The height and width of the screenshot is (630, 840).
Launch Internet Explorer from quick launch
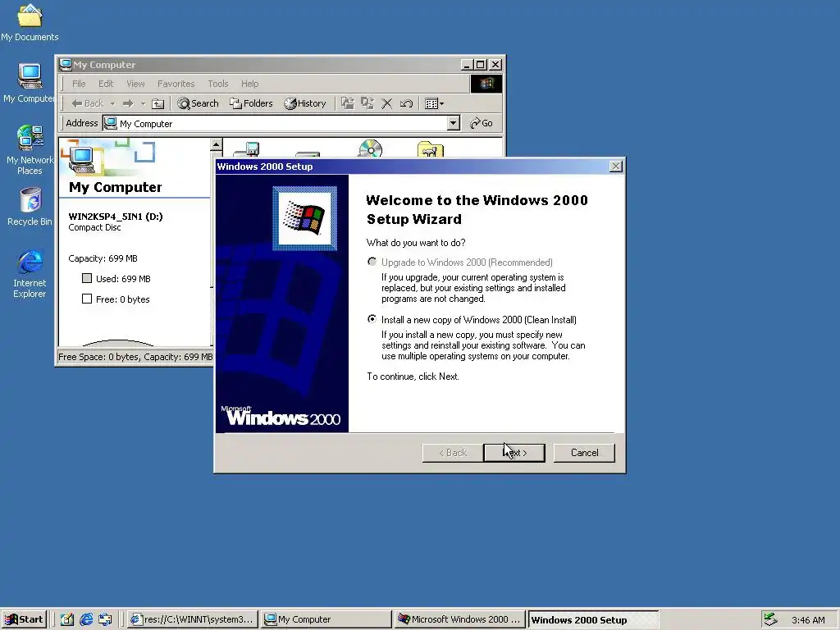pos(86,619)
